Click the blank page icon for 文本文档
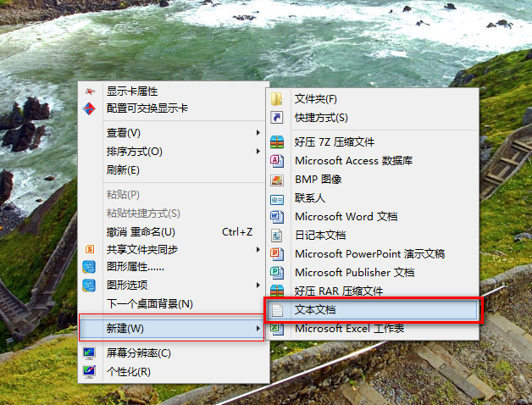 tap(277, 310)
